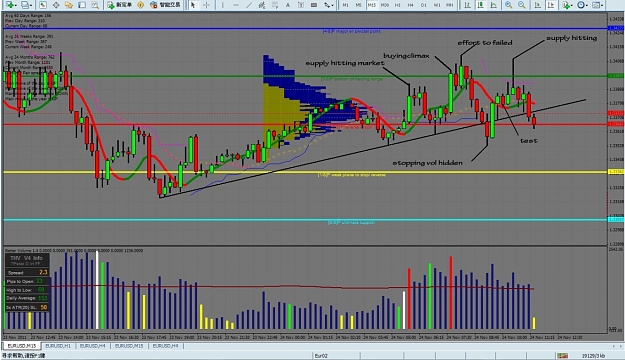
Task: Zoom in on the chart
Action: point(509,5)
